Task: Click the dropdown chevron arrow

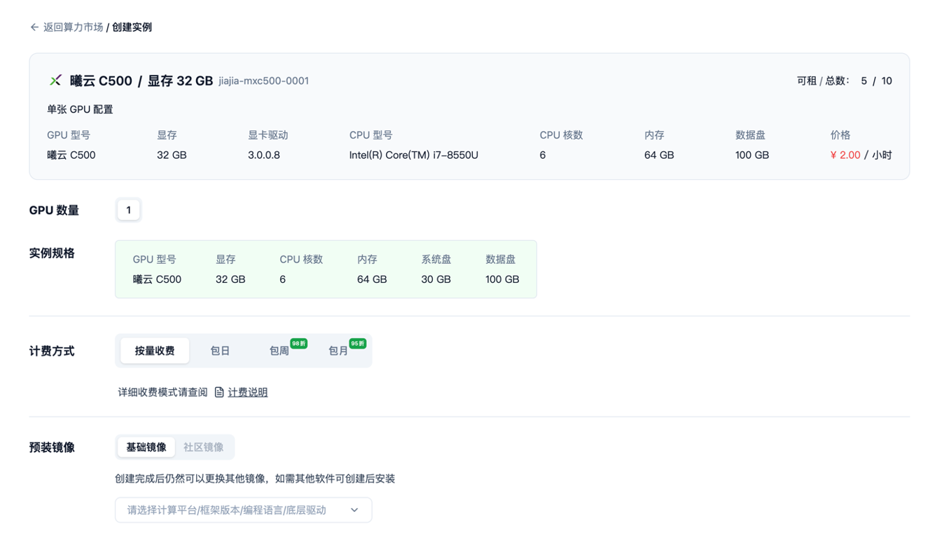Action: click(354, 510)
